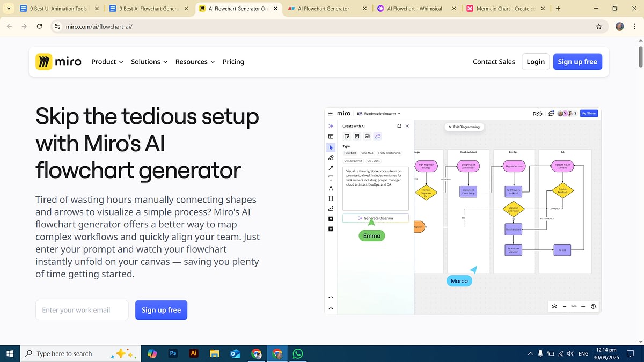The image size is (644, 362).
Task: Select the Mind Map type chip
Action: point(367,153)
